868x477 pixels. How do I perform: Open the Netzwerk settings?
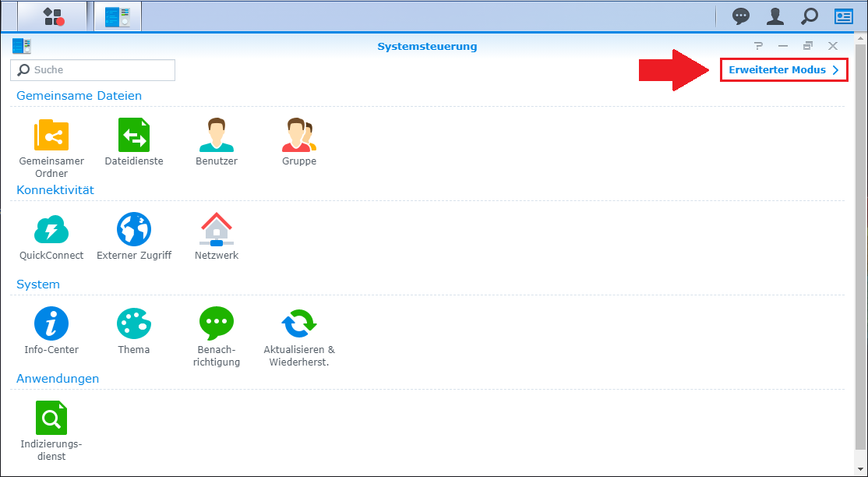click(217, 230)
